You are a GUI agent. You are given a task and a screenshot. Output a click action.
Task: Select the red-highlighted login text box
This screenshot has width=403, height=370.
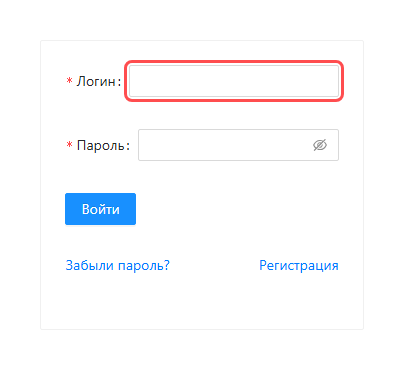tap(234, 81)
